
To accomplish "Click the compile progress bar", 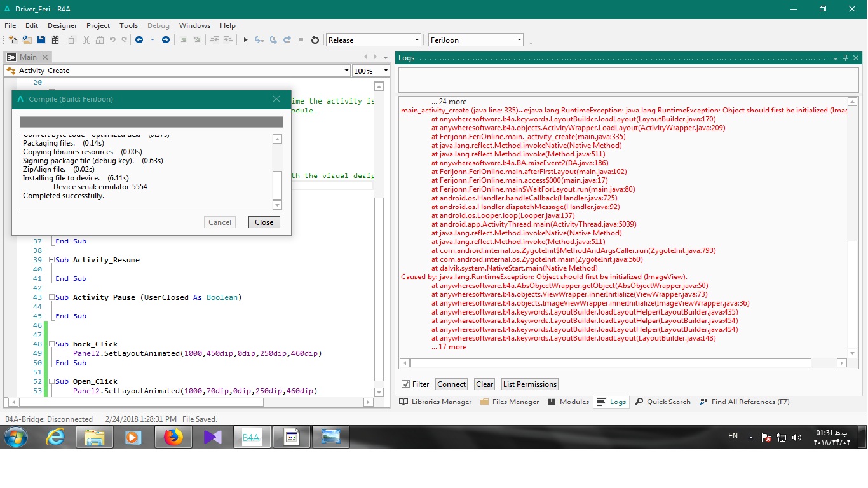I will click(x=151, y=122).
